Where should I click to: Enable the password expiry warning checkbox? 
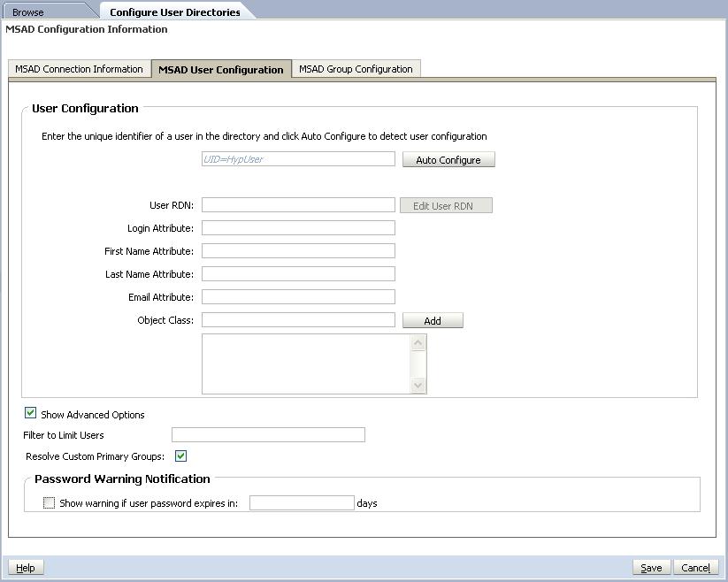[49, 502]
